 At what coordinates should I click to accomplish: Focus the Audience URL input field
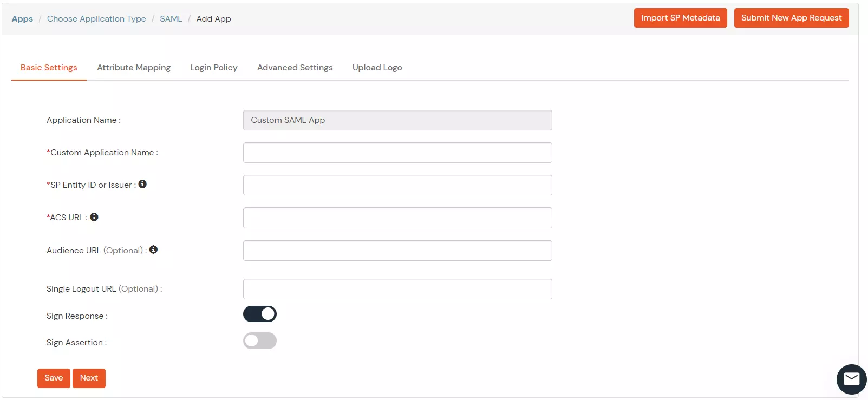[x=397, y=251]
